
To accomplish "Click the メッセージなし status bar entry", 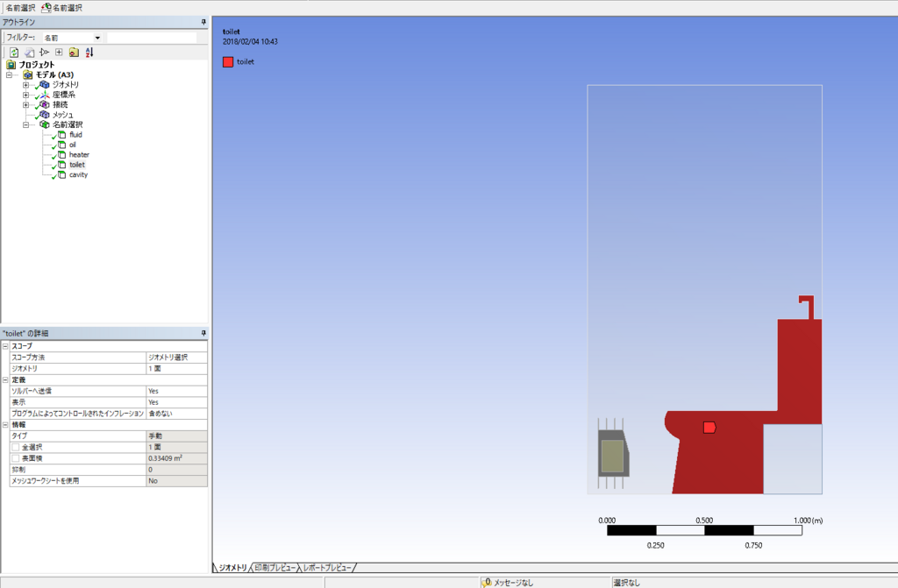I will (x=508, y=582).
